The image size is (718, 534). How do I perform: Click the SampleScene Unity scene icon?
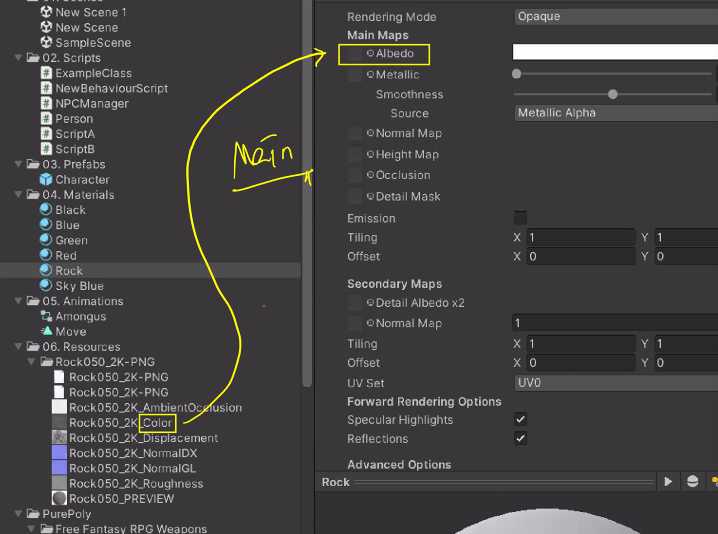(46, 42)
